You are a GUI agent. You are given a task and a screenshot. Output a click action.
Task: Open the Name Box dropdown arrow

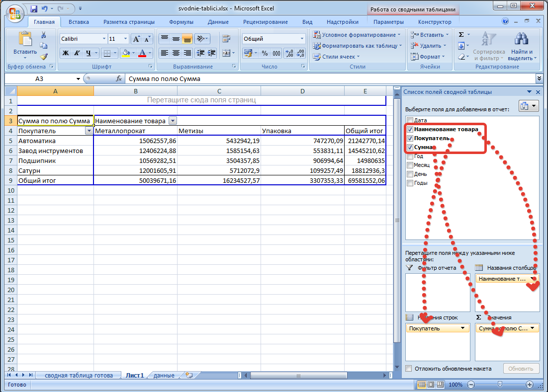[x=78, y=79]
